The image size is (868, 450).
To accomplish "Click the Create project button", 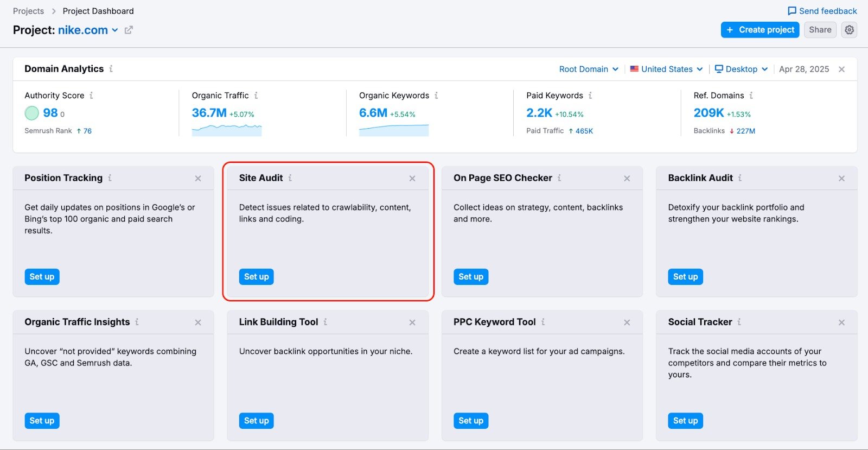I will pos(760,30).
